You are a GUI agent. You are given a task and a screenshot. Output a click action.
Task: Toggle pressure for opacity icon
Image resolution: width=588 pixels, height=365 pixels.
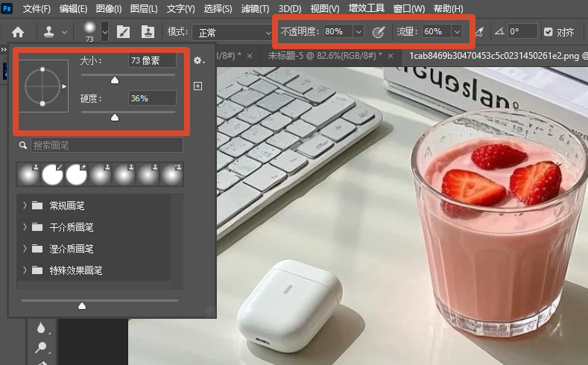point(379,32)
